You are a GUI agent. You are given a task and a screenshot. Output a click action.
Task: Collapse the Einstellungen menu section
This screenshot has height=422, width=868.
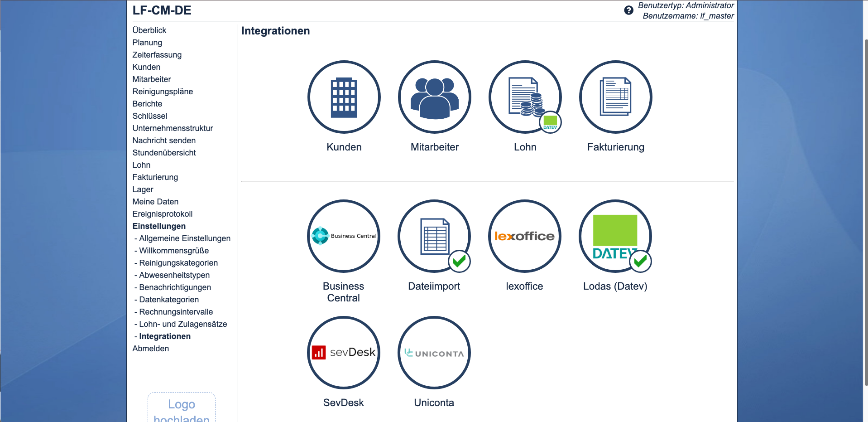[159, 226]
